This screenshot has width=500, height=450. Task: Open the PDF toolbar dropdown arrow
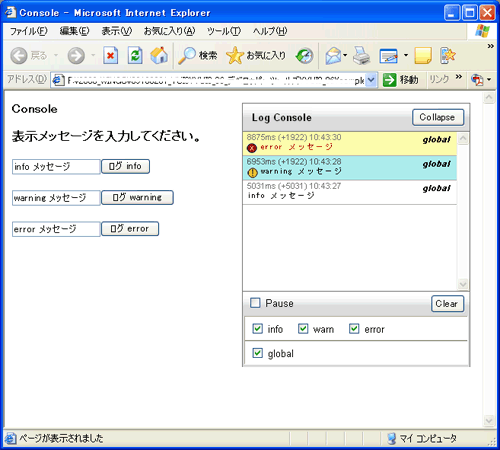click(x=489, y=80)
